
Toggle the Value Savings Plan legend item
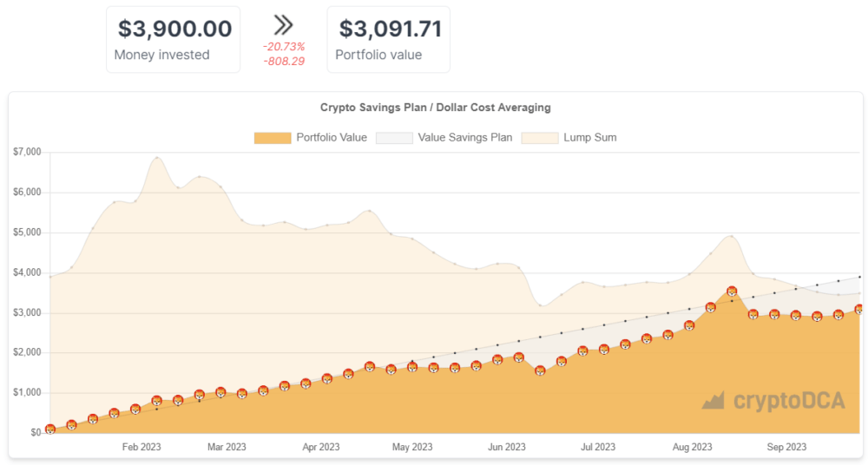pos(444,138)
